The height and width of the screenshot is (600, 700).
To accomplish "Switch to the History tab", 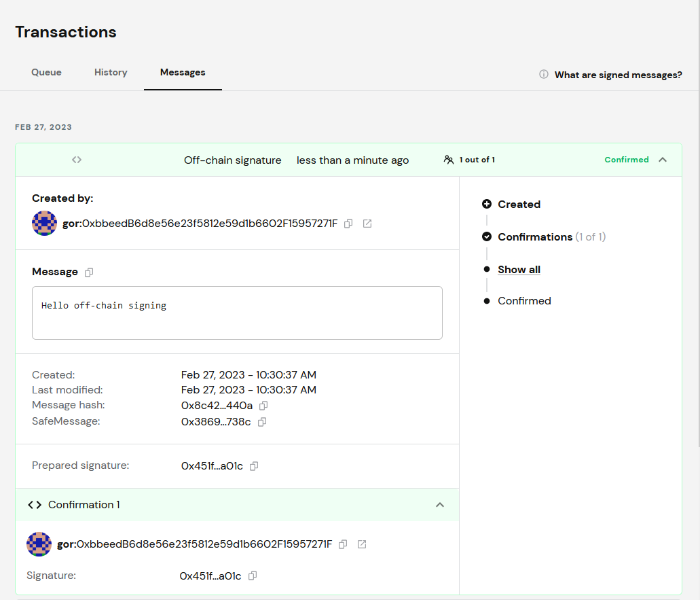I will click(x=111, y=72).
